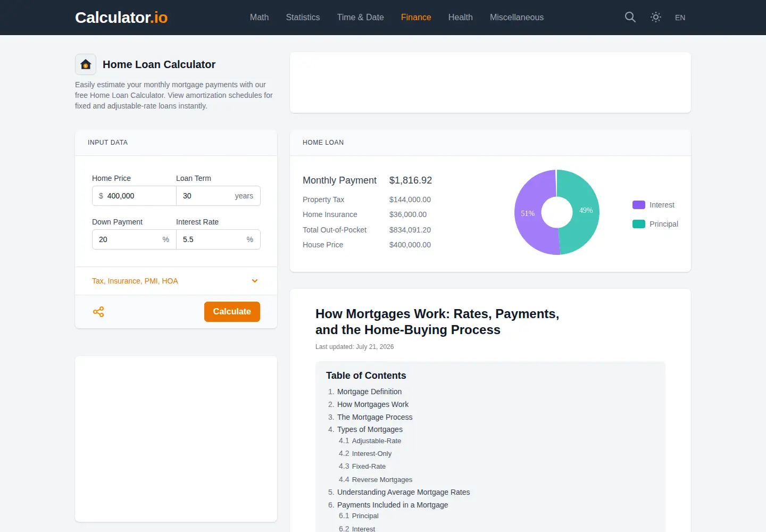This screenshot has height=532, width=766.
Task: Click the Home Loan Calculator heading
Action: click(x=159, y=64)
